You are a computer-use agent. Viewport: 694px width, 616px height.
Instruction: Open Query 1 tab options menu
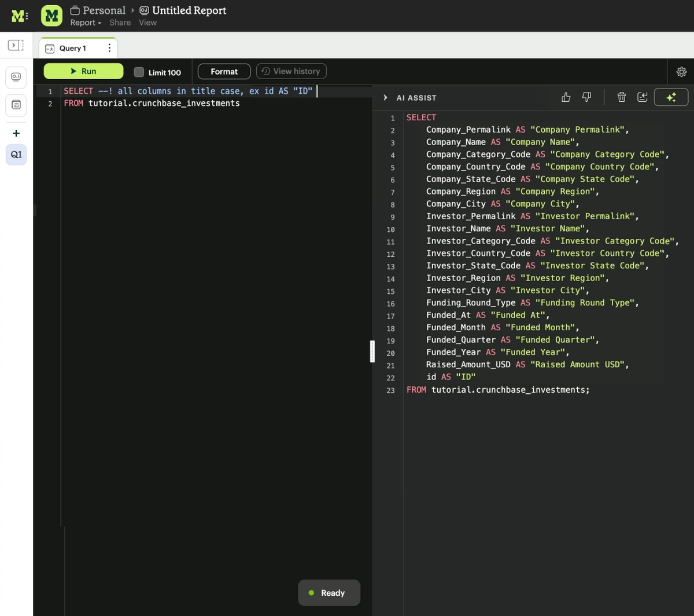(x=109, y=48)
